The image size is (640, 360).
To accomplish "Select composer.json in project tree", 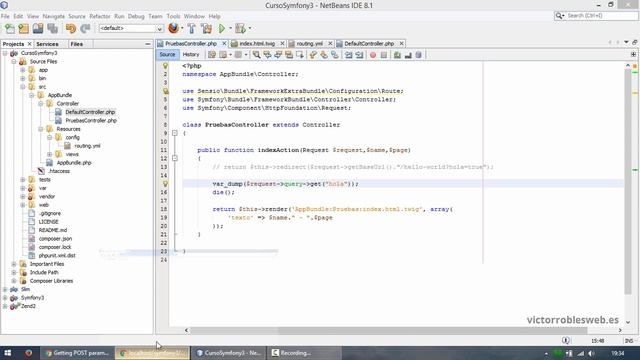I will coord(55,238).
